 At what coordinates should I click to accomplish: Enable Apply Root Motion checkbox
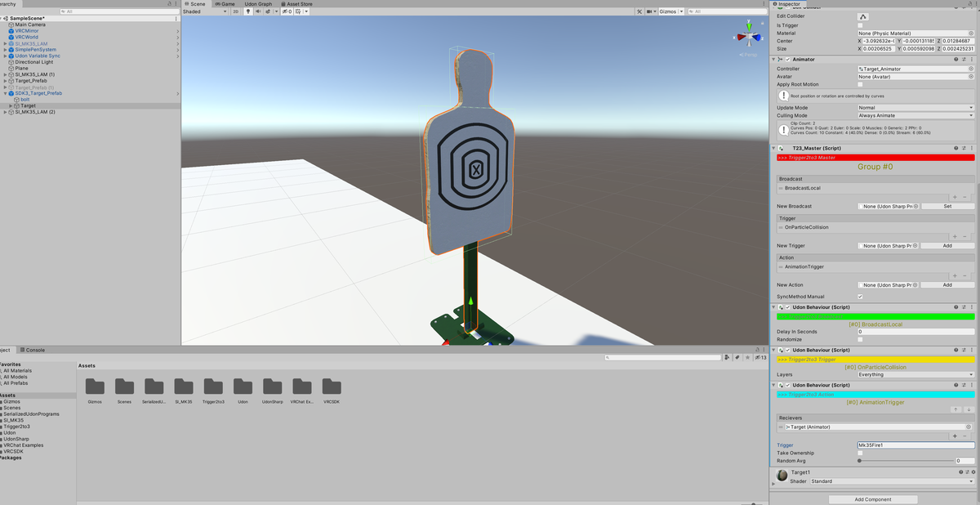[860, 84]
